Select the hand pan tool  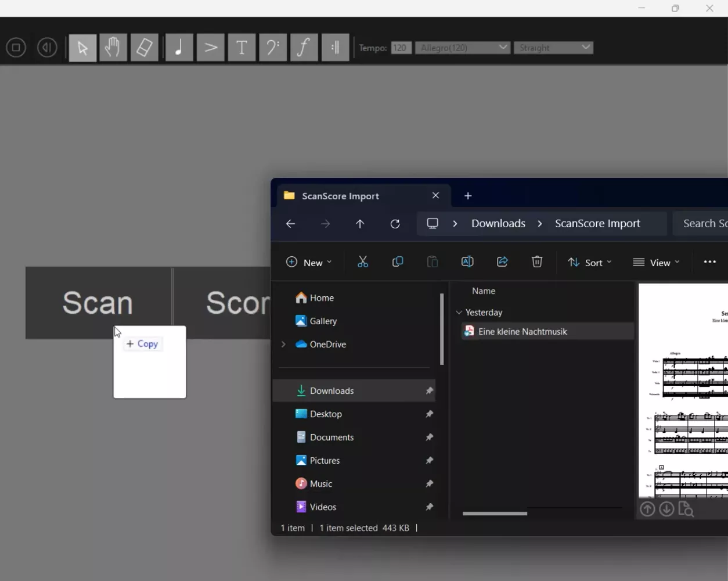coord(113,48)
